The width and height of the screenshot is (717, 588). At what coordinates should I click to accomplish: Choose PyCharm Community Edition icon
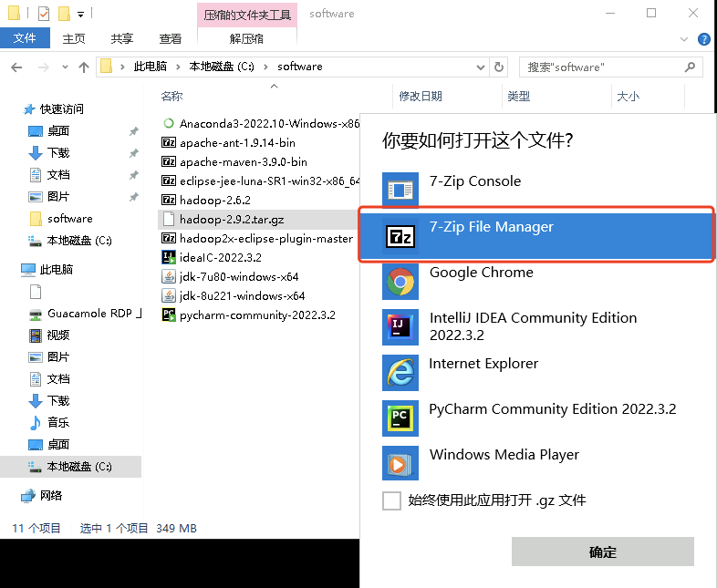point(400,418)
